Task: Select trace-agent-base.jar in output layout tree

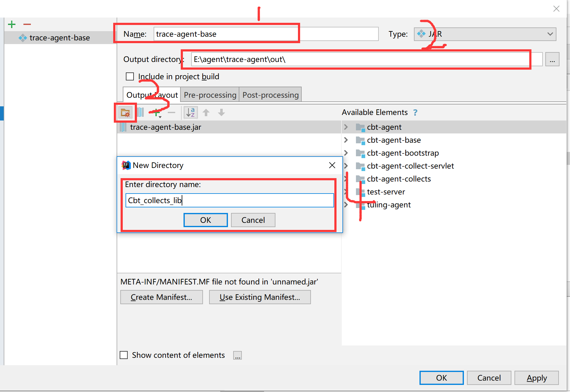Action: [x=229, y=127]
